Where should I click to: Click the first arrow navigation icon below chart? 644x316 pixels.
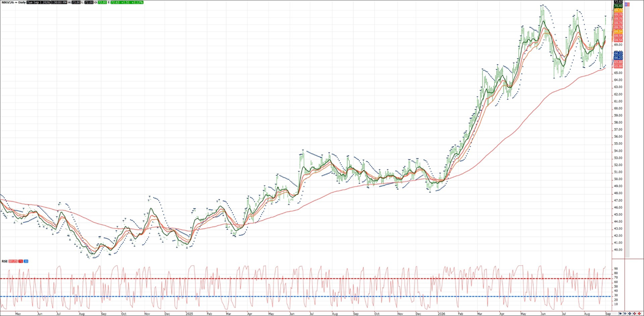click(x=620, y=314)
